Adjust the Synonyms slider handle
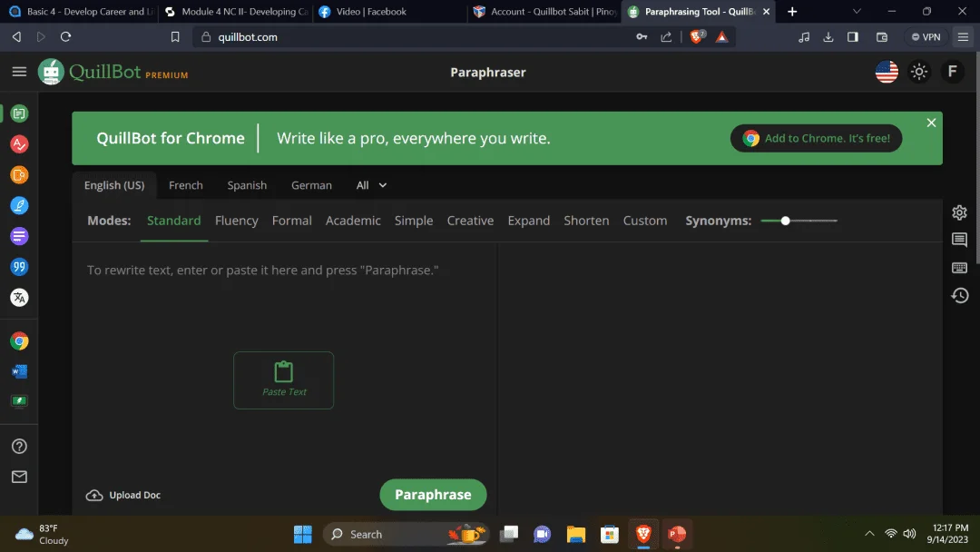The height and width of the screenshot is (552, 980). [785, 221]
